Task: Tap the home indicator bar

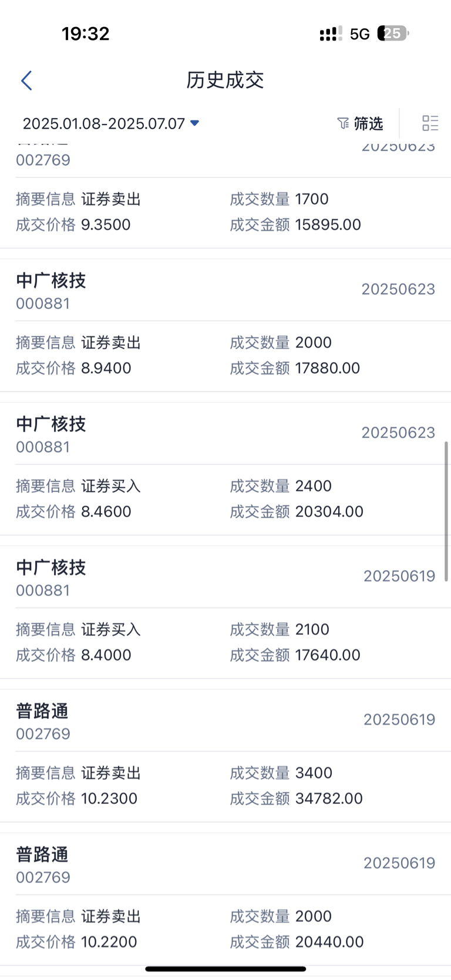Action: pos(225,969)
